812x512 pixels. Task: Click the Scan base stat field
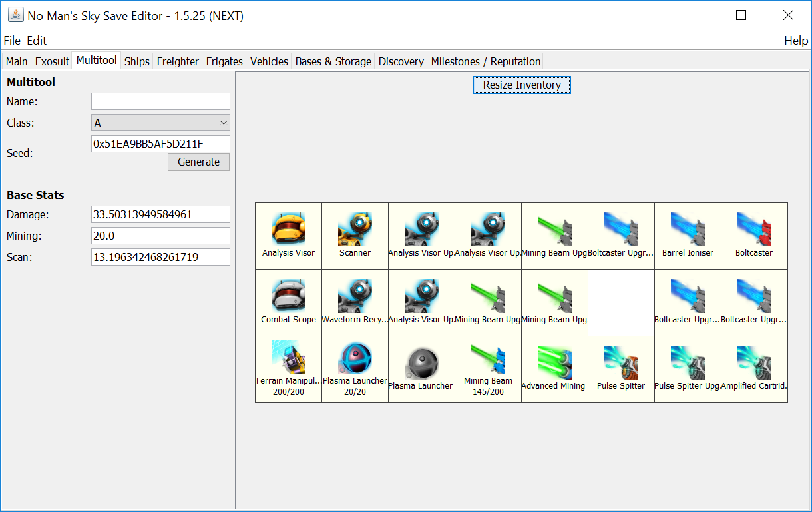pyautogui.click(x=160, y=257)
